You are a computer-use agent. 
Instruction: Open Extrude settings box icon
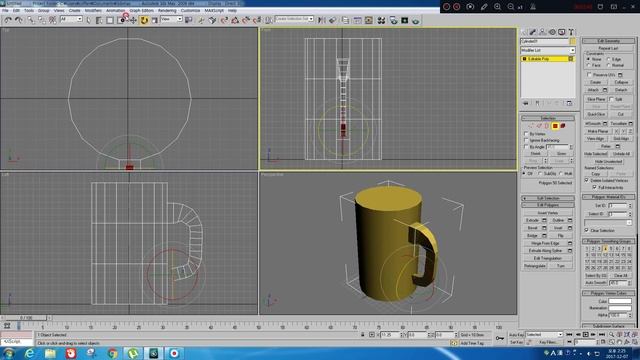pos(544,220)
